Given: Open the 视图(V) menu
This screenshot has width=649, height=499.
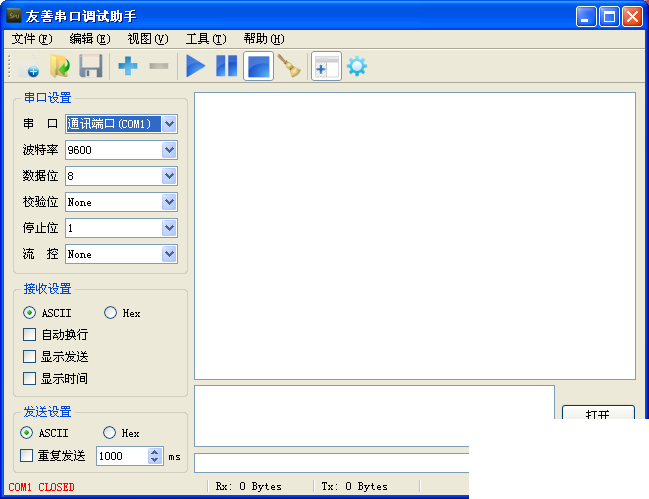Looking at the screenshot, I should pyautogui.click(x=148, y=39).
